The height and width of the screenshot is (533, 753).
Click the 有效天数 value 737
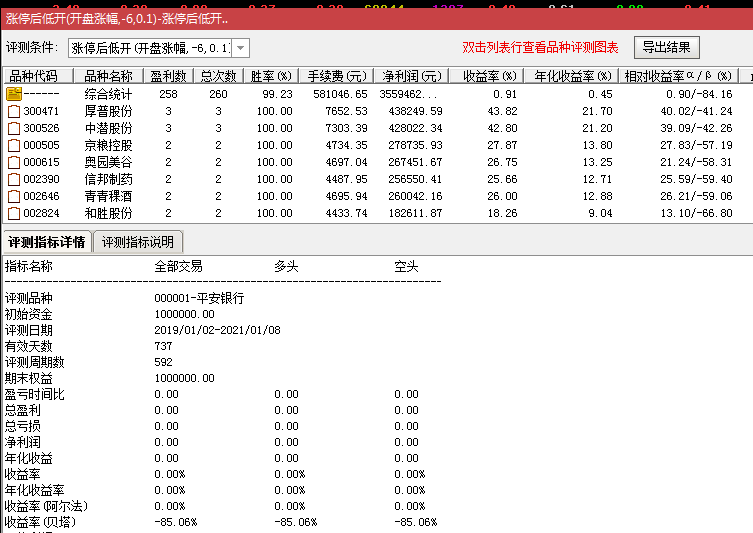[x=163, y=346]
